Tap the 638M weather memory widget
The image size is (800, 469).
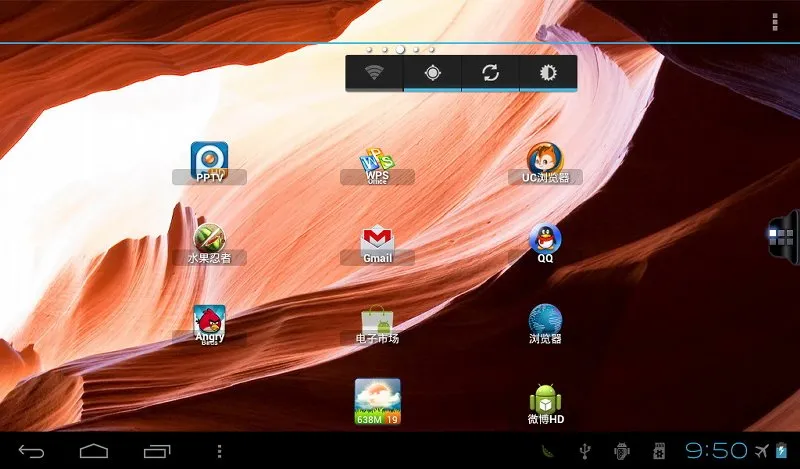pos(378,402)
